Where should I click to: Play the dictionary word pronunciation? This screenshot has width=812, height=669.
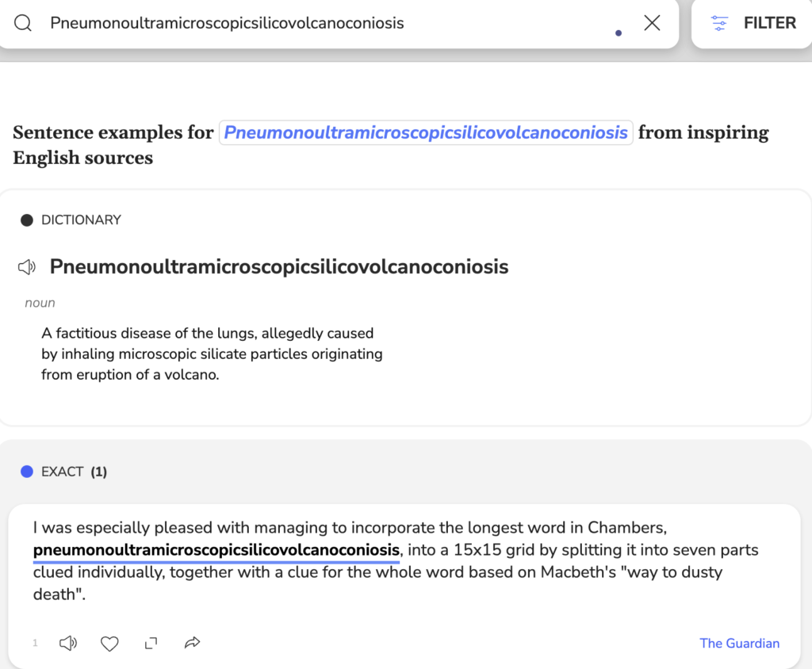point(27,267)
